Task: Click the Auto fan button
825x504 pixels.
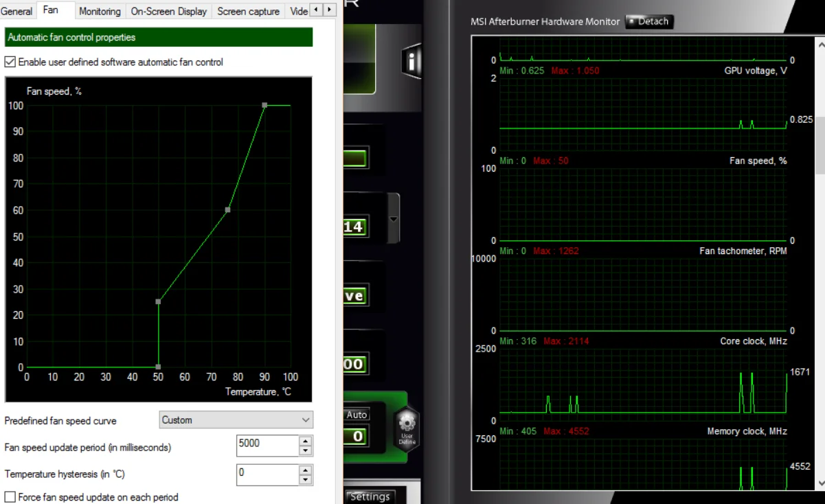Action: (x=357, y=415)
